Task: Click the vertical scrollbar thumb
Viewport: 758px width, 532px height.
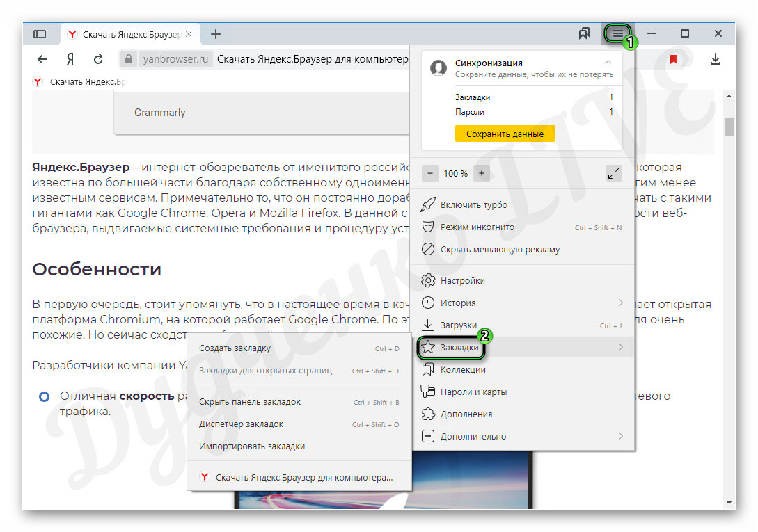Action: coord(729,127)
